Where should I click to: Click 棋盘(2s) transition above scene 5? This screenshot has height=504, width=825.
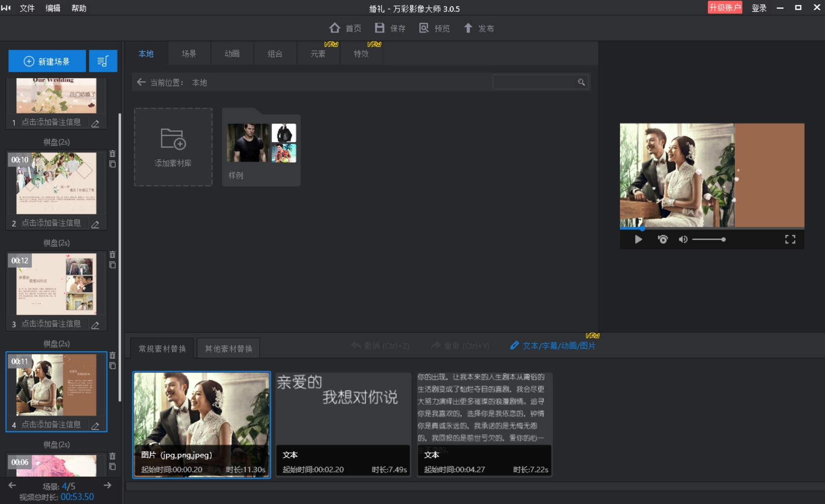[57, 445]
